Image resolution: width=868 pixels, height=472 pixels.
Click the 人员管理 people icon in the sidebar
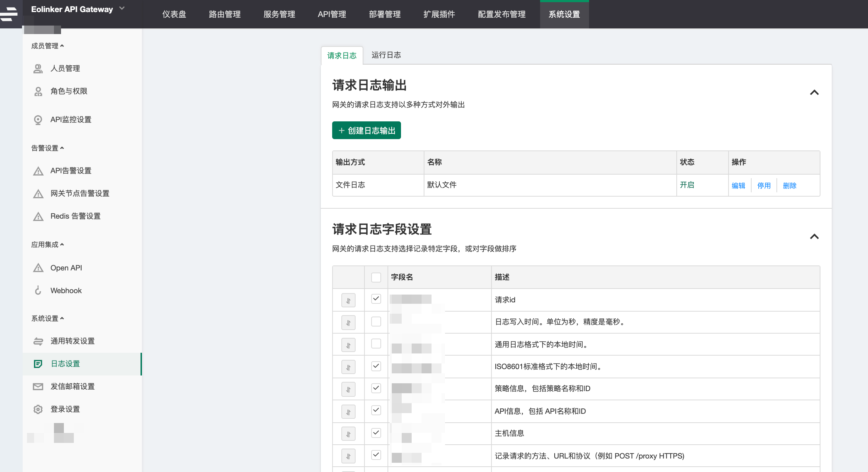38,68
